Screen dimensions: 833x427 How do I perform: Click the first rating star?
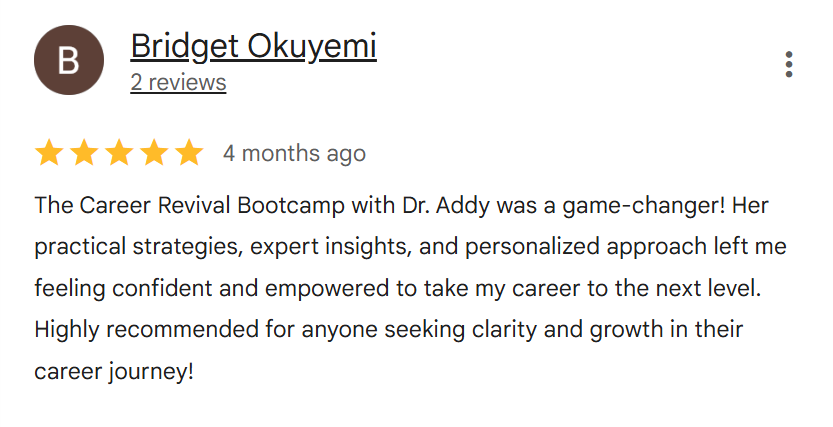click(x=49, y=153)
